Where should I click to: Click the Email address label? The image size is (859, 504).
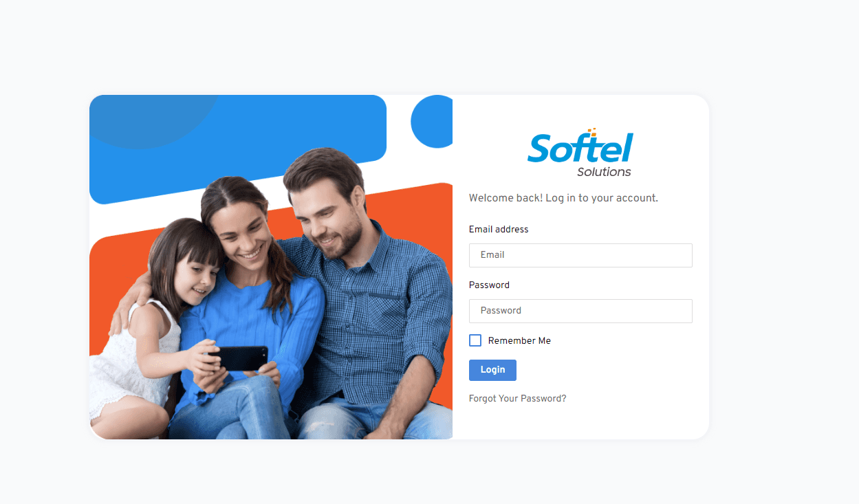[x=499, y=229]
